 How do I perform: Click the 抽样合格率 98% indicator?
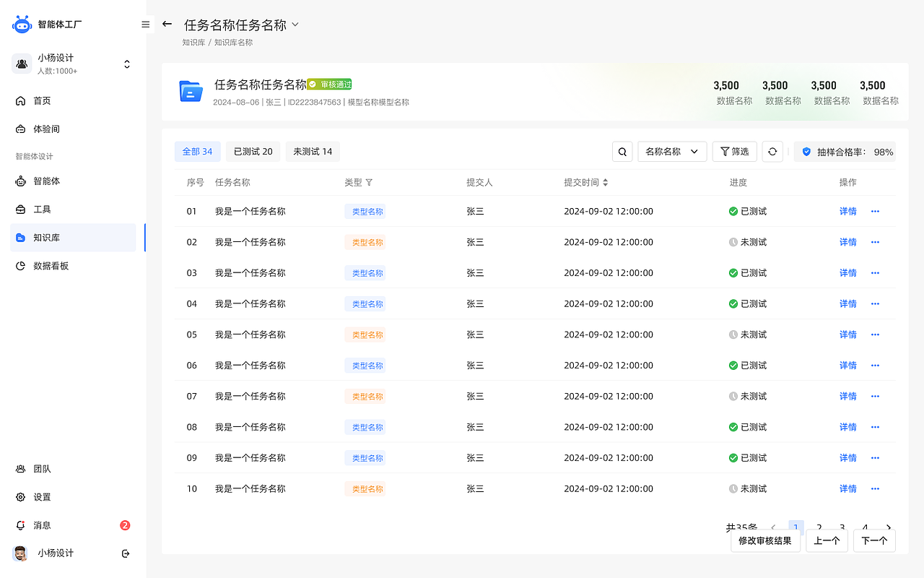click(845, 152)
